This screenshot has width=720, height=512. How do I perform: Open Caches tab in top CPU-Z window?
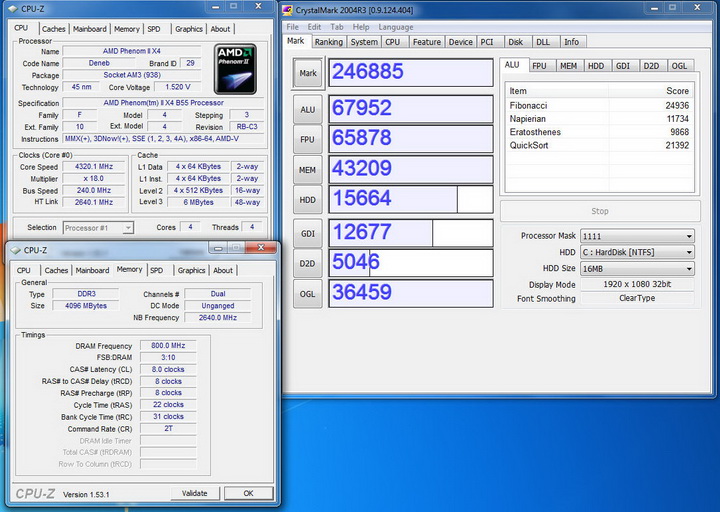(54, 29)
